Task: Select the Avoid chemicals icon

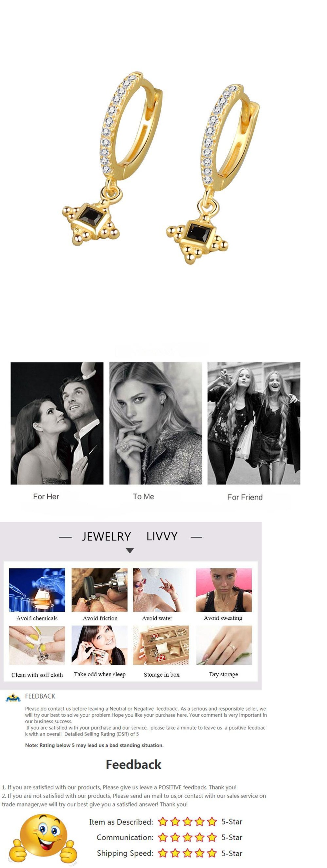Action: [37, 590]
